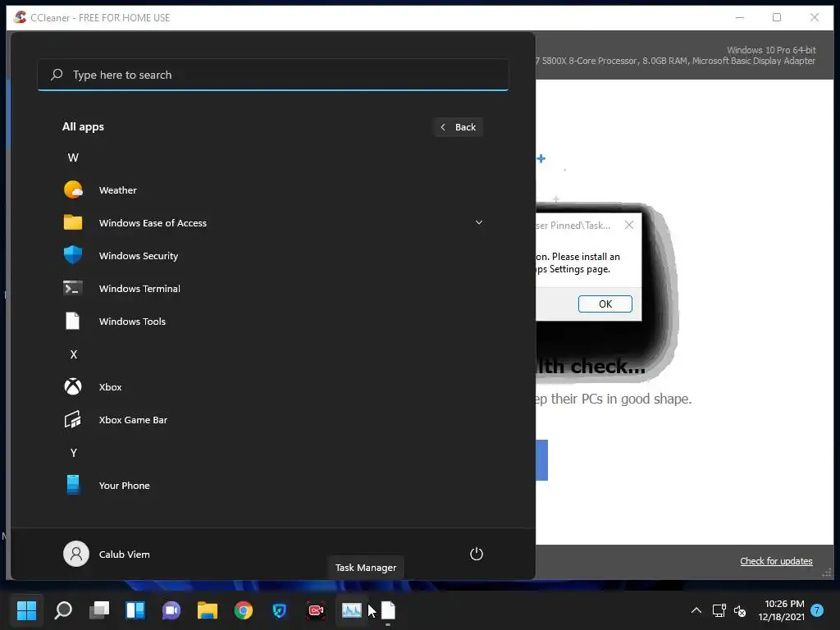Open the Weather app icon
This screenshot has width=840, height=630.
[x=73, y=189]
